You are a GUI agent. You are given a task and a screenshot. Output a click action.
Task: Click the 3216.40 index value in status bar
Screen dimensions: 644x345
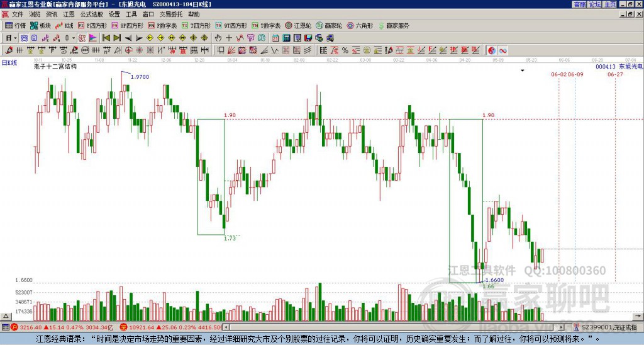30,327
